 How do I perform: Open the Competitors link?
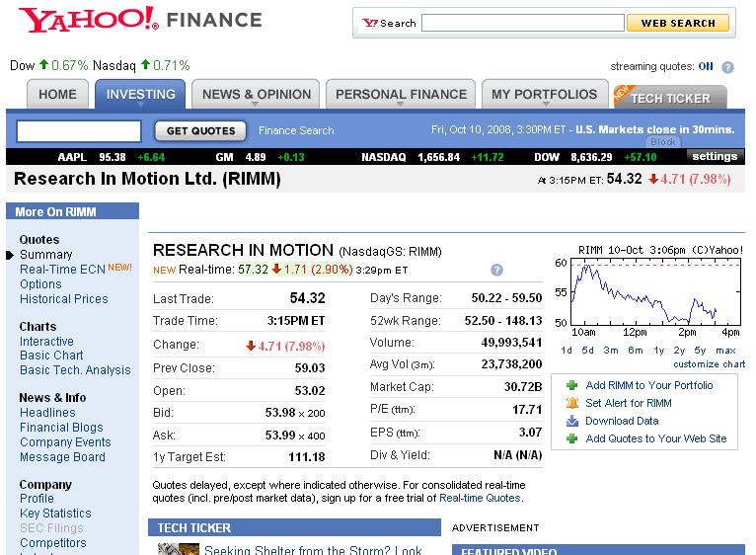[x=53, y=543]
